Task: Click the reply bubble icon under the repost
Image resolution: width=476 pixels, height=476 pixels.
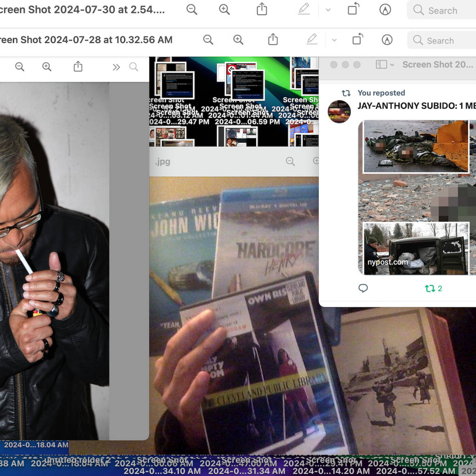Action: click(x=363, y=288)
